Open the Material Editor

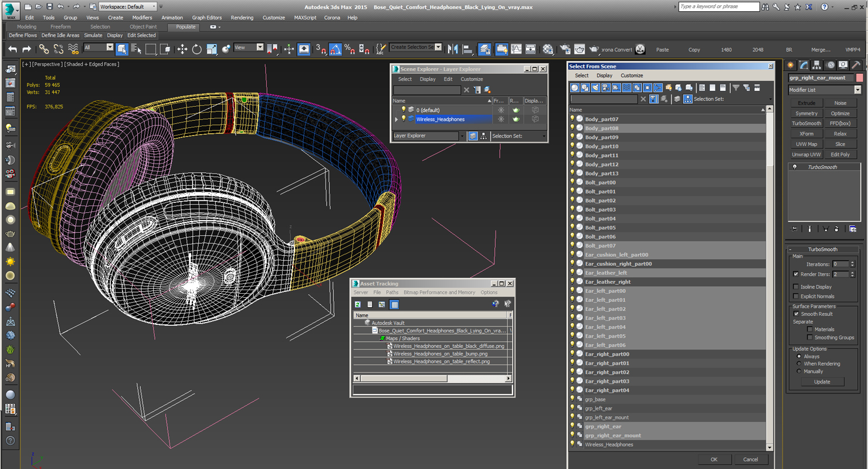[548, 49]
